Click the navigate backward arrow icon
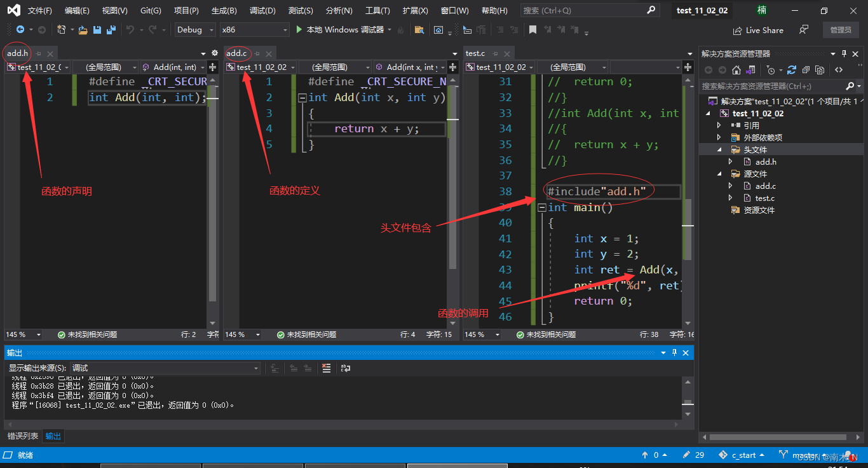The image size is (868, 468). [x=20, y=29]
